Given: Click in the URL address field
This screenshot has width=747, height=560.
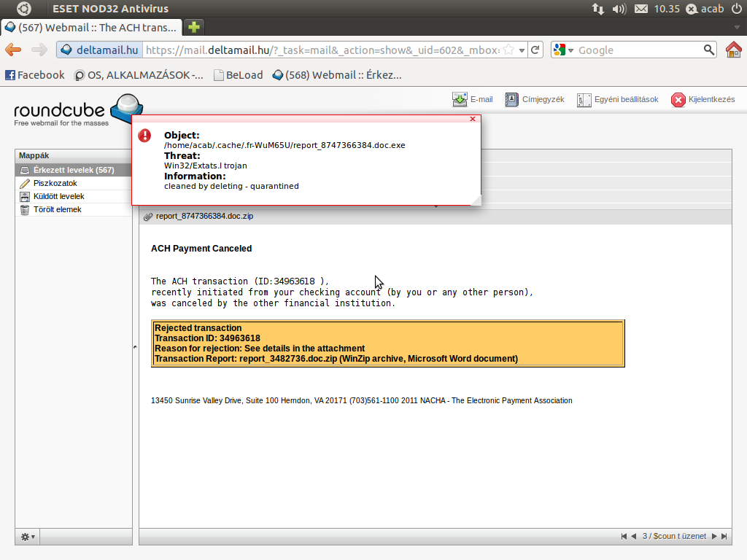Looking at the screenshot, I should coord(322,50).
